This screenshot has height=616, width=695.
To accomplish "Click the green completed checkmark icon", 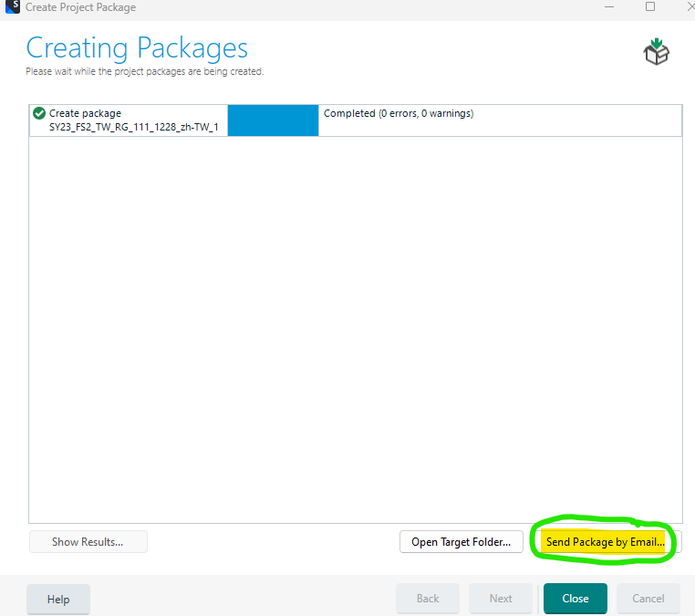I will pos(39,113).
